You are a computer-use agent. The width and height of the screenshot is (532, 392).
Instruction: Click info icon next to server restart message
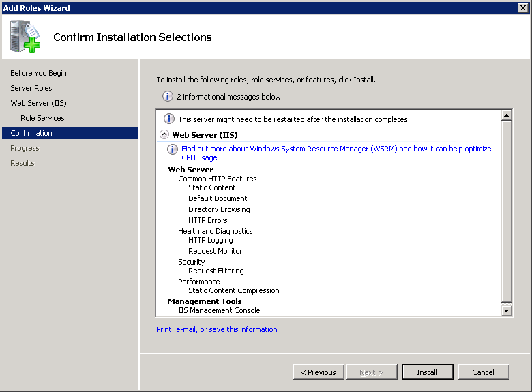169,119
